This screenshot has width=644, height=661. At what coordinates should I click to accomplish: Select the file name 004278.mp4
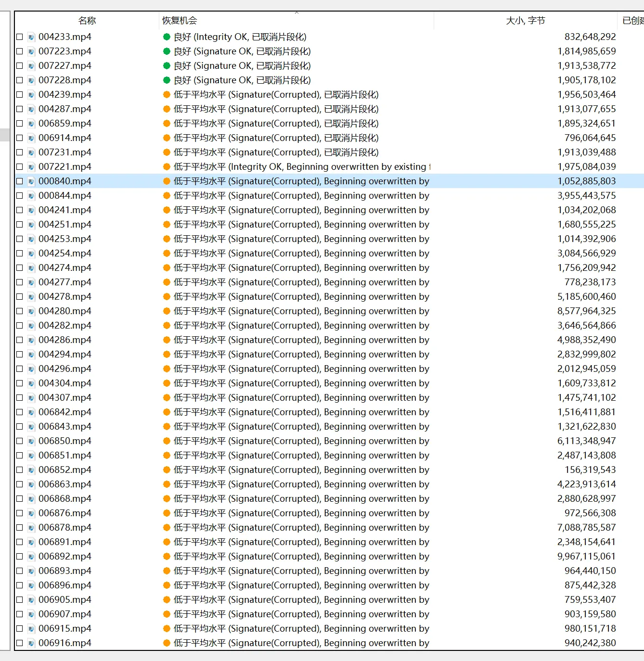[65, 297]
